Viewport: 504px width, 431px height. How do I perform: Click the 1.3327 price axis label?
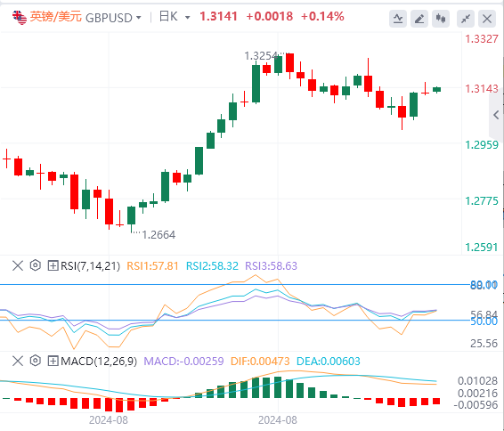(x=482, y=39)
